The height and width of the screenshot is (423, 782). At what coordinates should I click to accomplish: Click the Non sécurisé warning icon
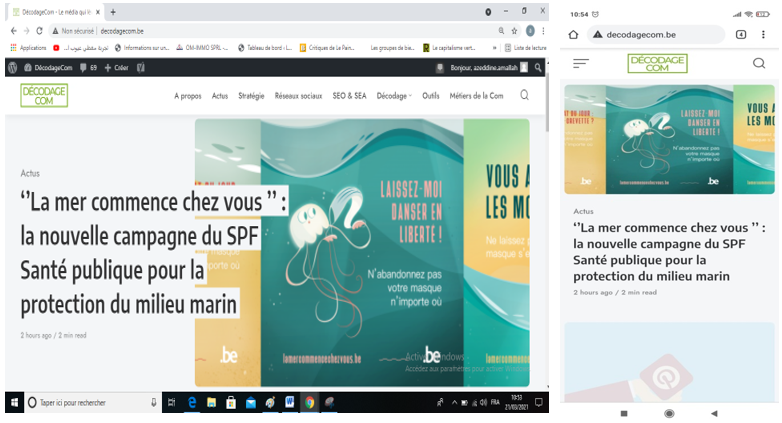55,31
